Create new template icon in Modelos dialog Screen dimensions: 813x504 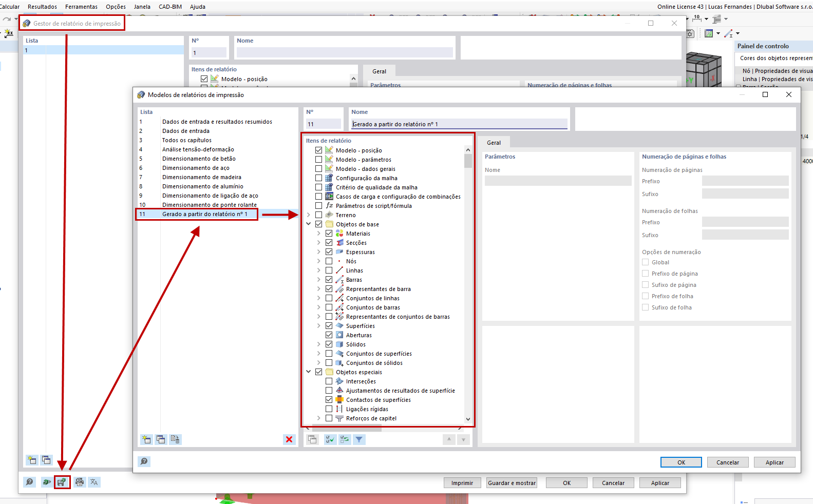point(146,439)
